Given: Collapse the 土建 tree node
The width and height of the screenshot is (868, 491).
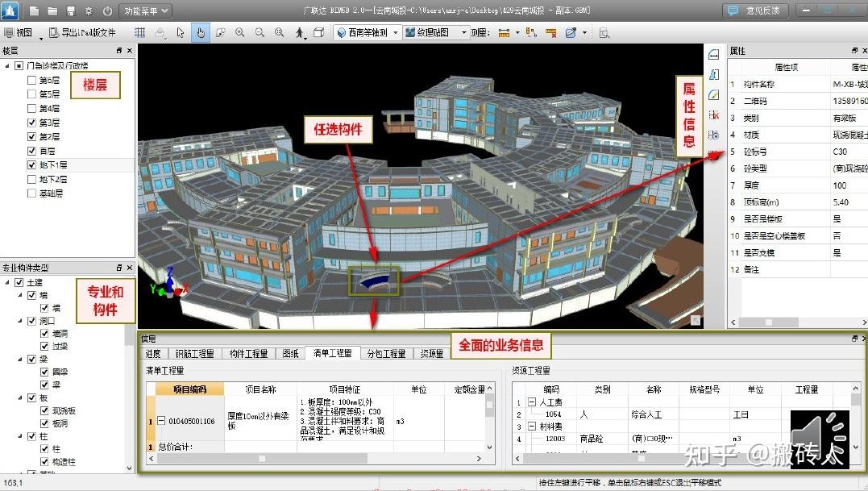Looking at the screenshot, I should click(x=7, y=282).
